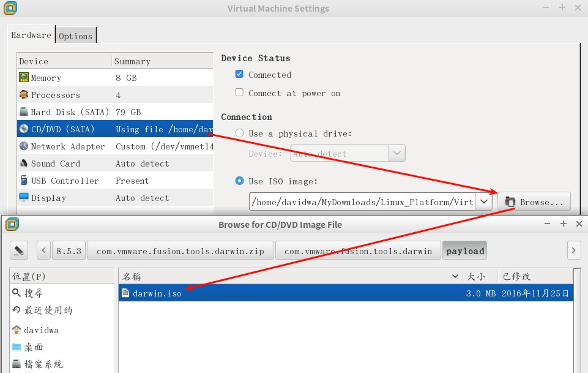
Task: Navigate to com.vmware.fusion.tools.darwin path segment
Action: click(x=358, y=251)
